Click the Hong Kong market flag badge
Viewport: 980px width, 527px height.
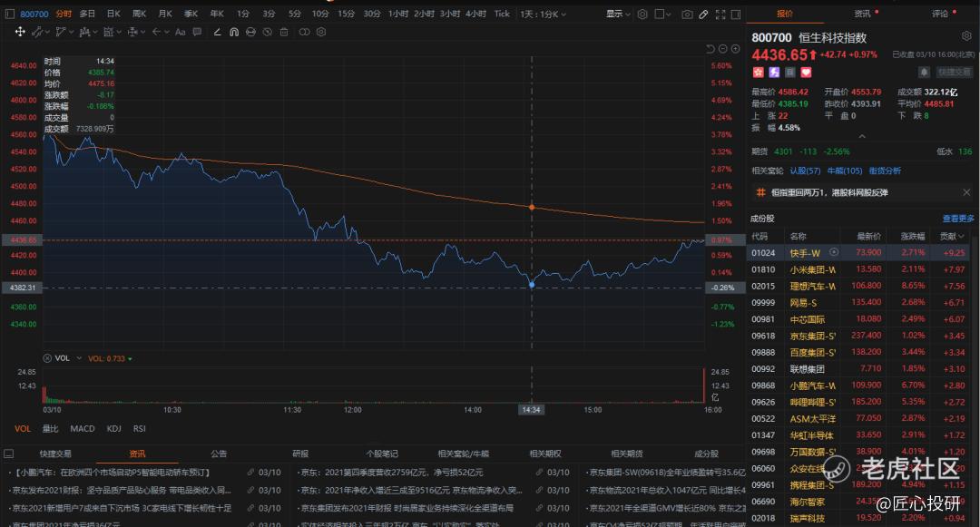(x=758, y=73)
